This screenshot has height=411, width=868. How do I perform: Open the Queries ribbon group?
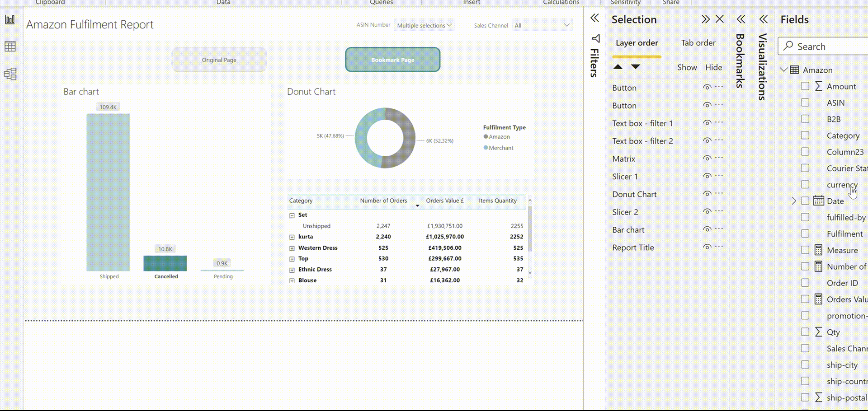coord(381,2)
